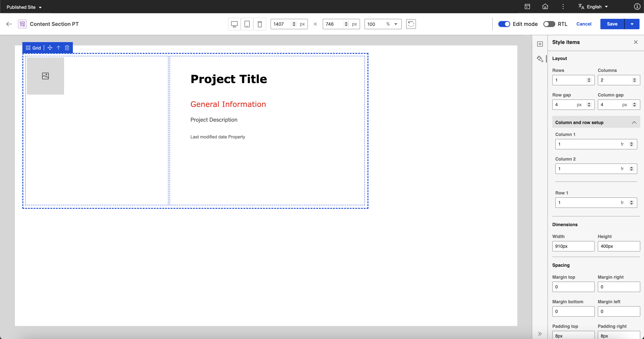Open the add components plus panel
This screenshot has width=644, height=339.
pyautogui.click(x=540, y=44)
